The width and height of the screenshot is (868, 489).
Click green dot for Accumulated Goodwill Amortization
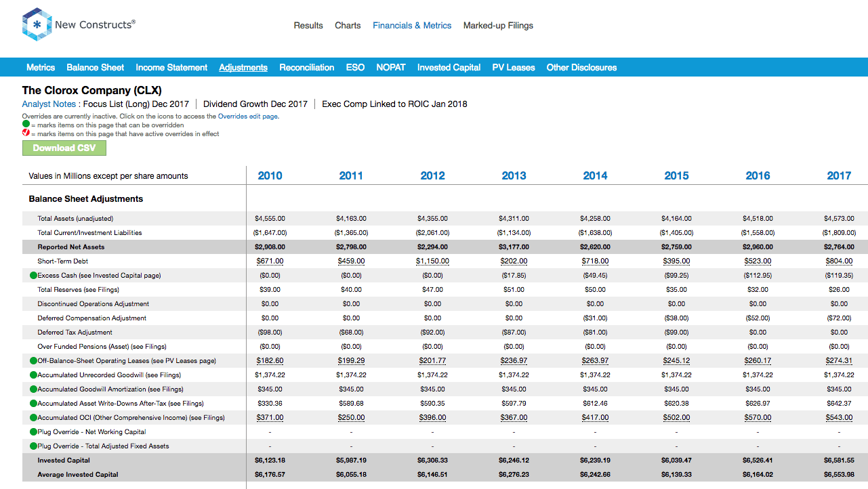tap(33, 389)
